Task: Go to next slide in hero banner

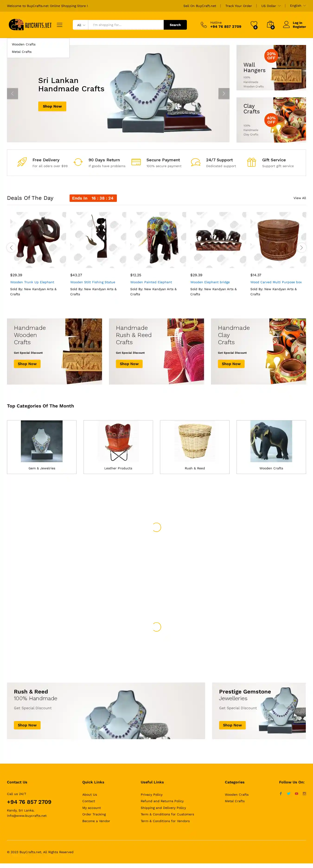Action: click(x=224, y=94)
